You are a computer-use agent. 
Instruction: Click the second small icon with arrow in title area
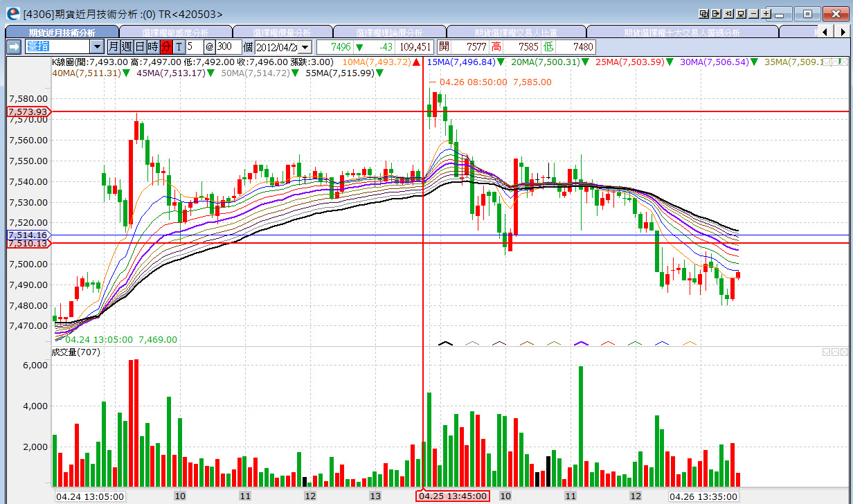click(716, 13)
